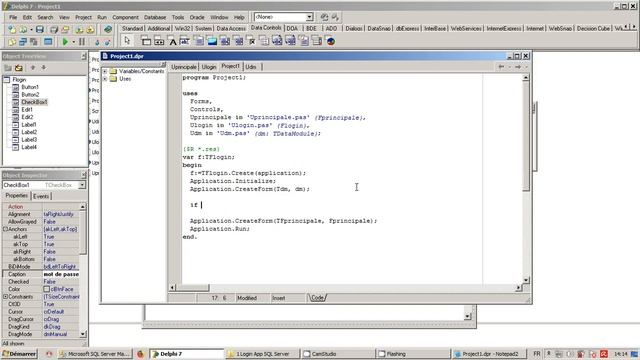The image size is (640, 360).
Task: Select the arrow pointer palette tool
Action: point(127,41)
